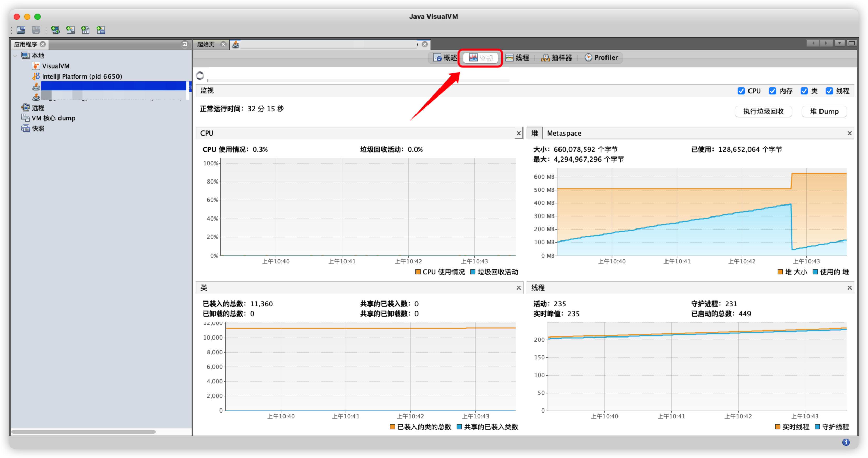Minimize the 应用程序 side panel
868x458 pixels.
click(x=185, y=44)
